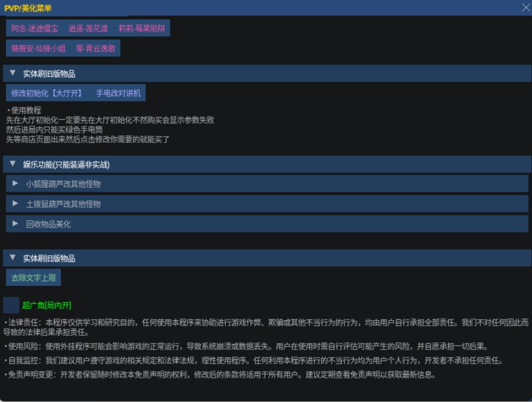Collapse 实体刷旧版物品 section above 修改初始化 button

[x=12, y=73]
